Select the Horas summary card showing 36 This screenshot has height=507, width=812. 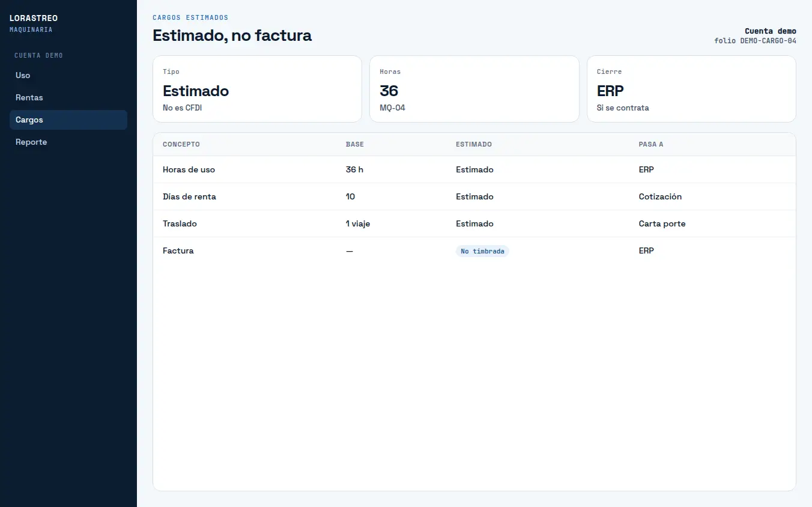474,89
